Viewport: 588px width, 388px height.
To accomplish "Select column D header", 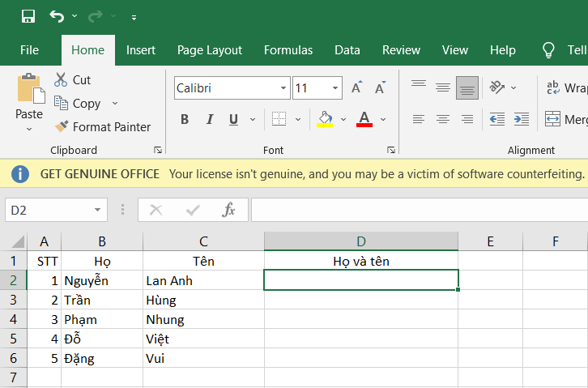I will click(361, 241).
